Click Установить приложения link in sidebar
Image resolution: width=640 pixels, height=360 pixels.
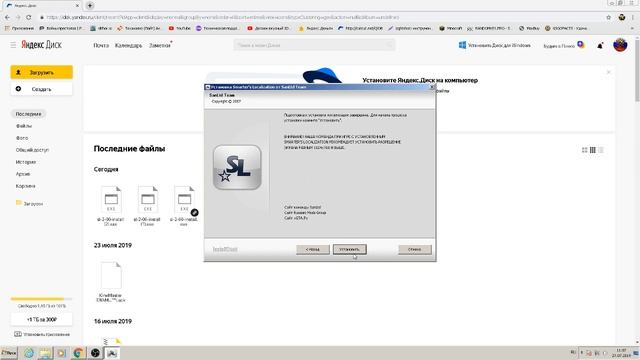[x=42, y=334]
